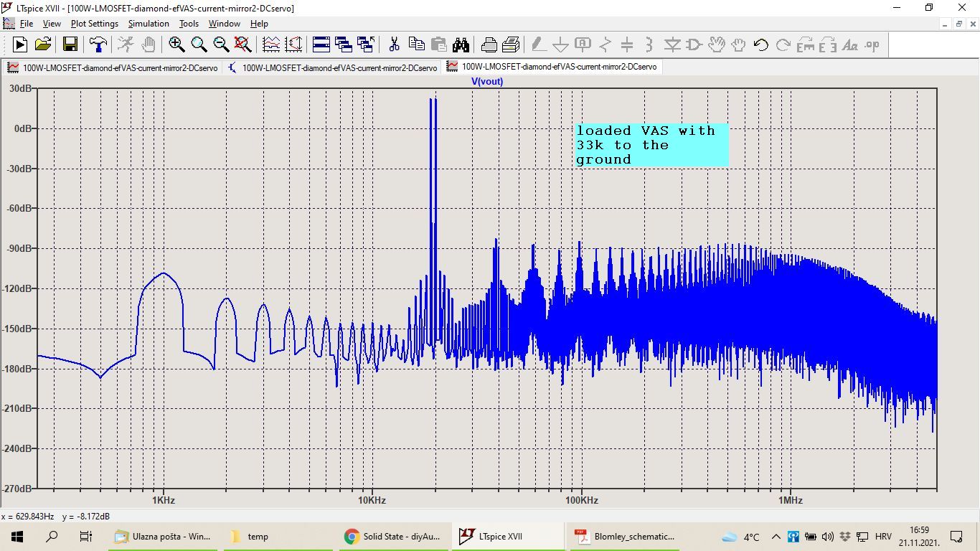This screenshot has width=980, height=551.
Task: Place a Ground symbol from toolbar
Action: 560,44
